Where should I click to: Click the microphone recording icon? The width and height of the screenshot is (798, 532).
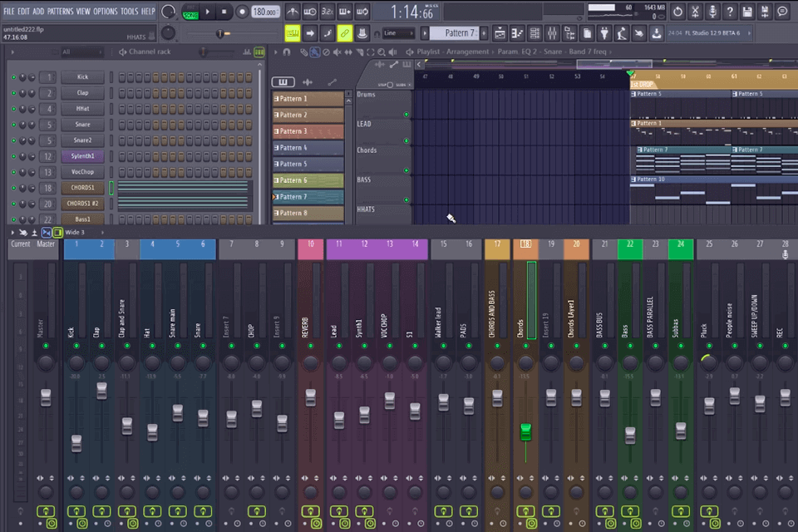pyautogui.click(x=712, y=11)
